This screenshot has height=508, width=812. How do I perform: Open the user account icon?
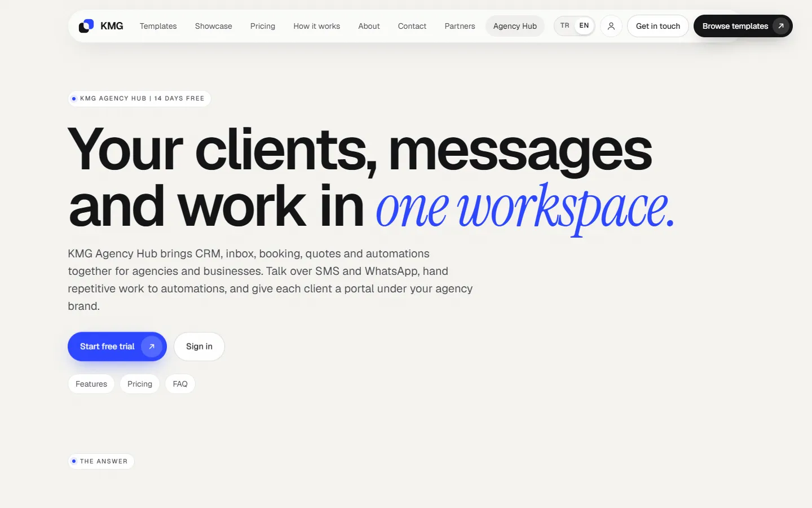pos(611,26)
